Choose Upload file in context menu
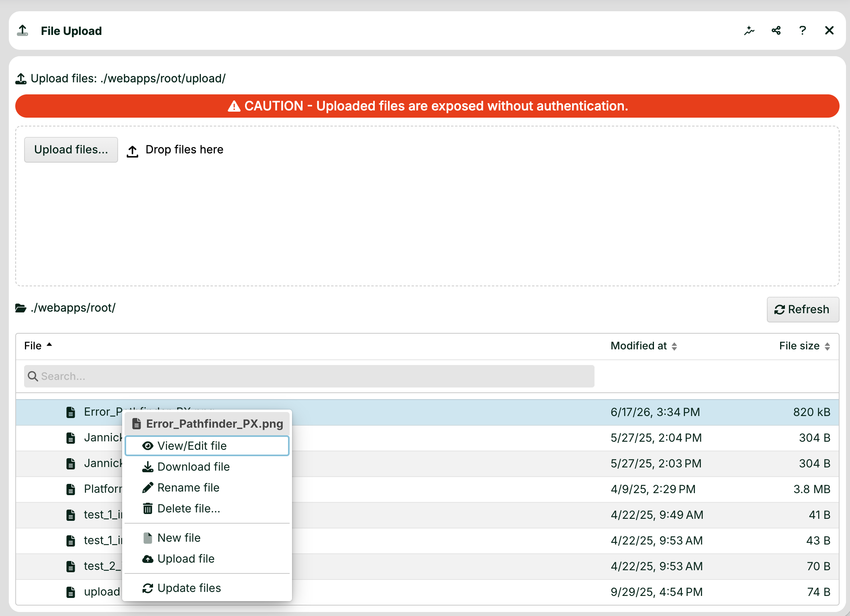850x616 pixels. coord(207,559)
